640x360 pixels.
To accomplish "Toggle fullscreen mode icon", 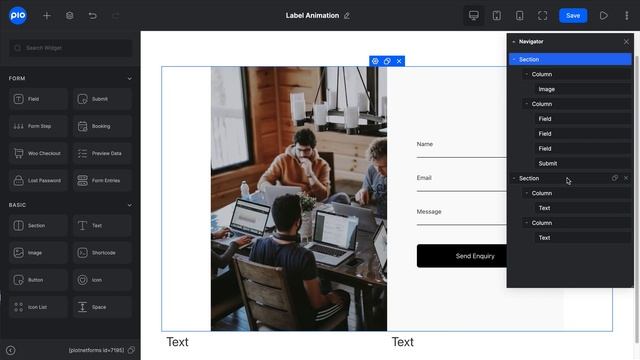I will [x=542, y=16].
